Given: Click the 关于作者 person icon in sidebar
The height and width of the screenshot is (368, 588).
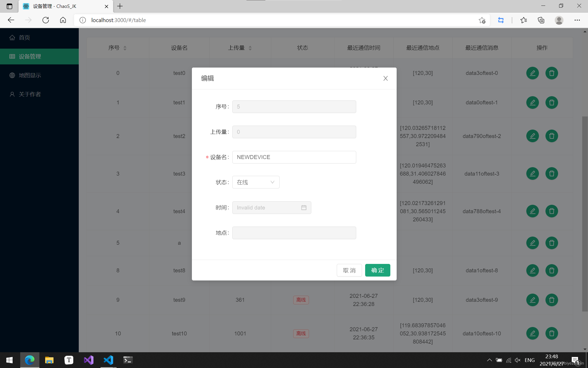Looking at the screenshot, I should click(12, 94).
